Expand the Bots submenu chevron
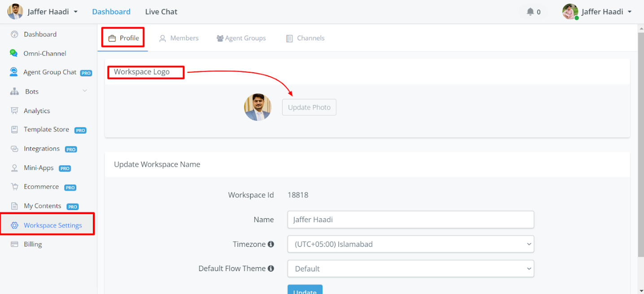The height and width of the screenshot is (294, 644). [85, 92]
